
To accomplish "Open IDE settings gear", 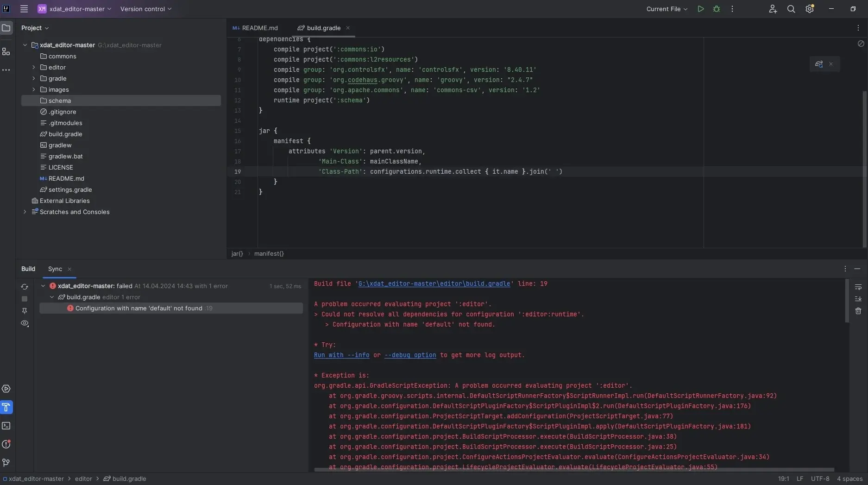I will 810,9.
